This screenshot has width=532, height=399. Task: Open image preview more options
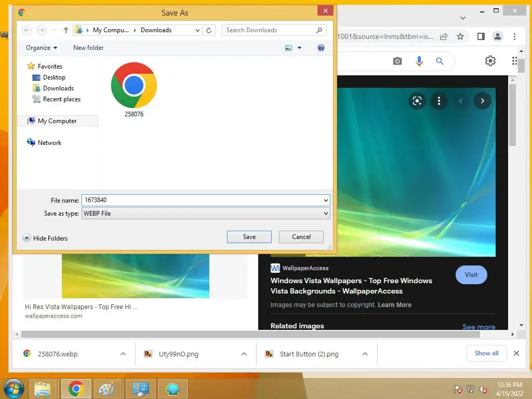coord(438,101)
